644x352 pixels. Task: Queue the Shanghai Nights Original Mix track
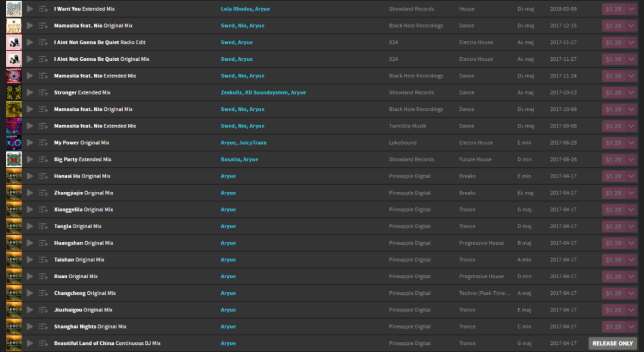coord(43,326)
